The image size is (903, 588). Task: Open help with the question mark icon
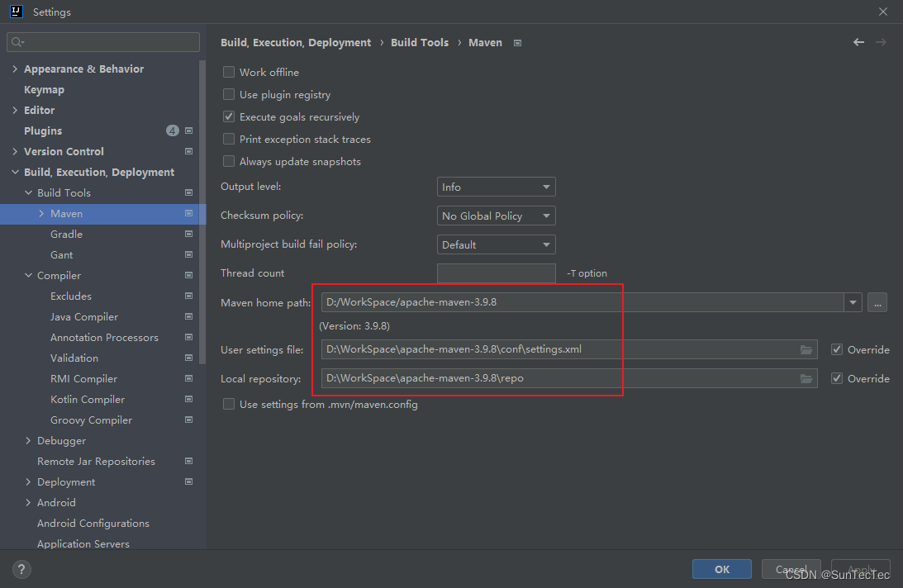click(21, 570)
